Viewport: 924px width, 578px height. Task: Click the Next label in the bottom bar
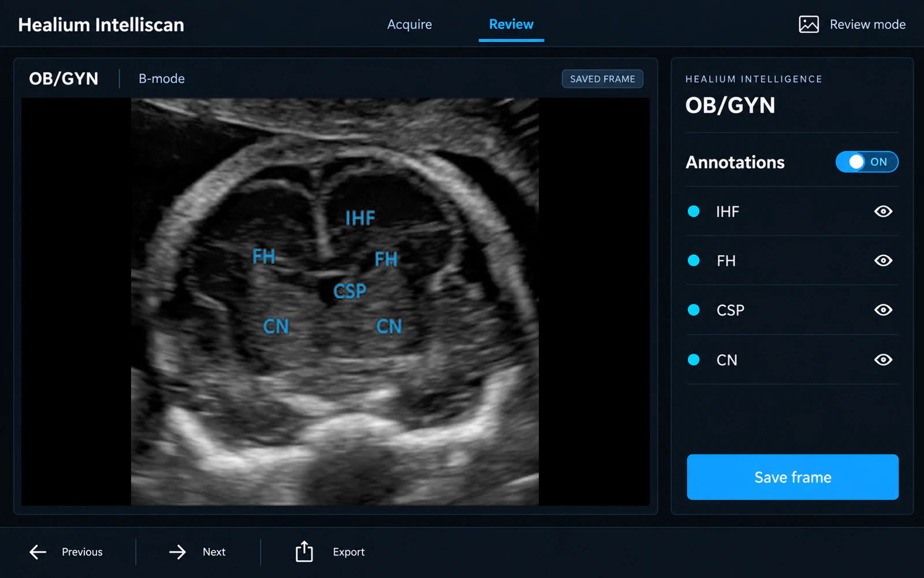pyautogui.click(x=214, y=552)
